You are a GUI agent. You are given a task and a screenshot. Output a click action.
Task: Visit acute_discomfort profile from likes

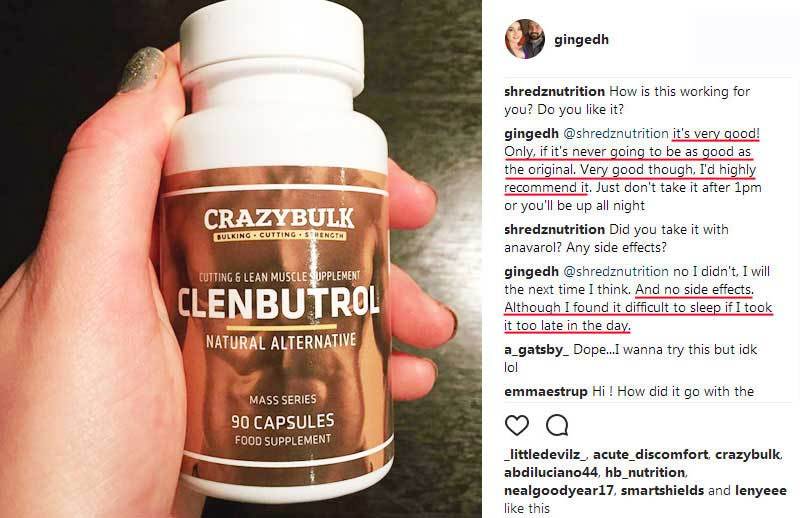(651, 455)
